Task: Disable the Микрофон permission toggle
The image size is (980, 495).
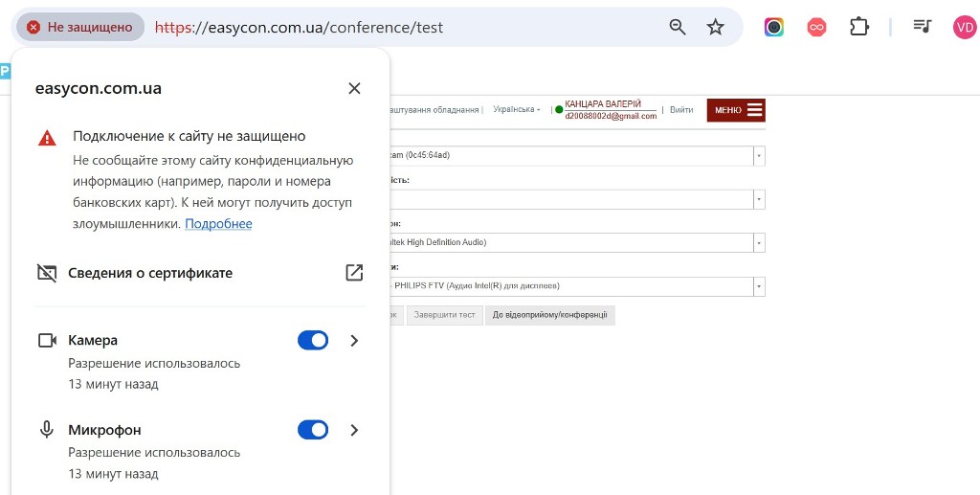Action: [x=313, y=430]
